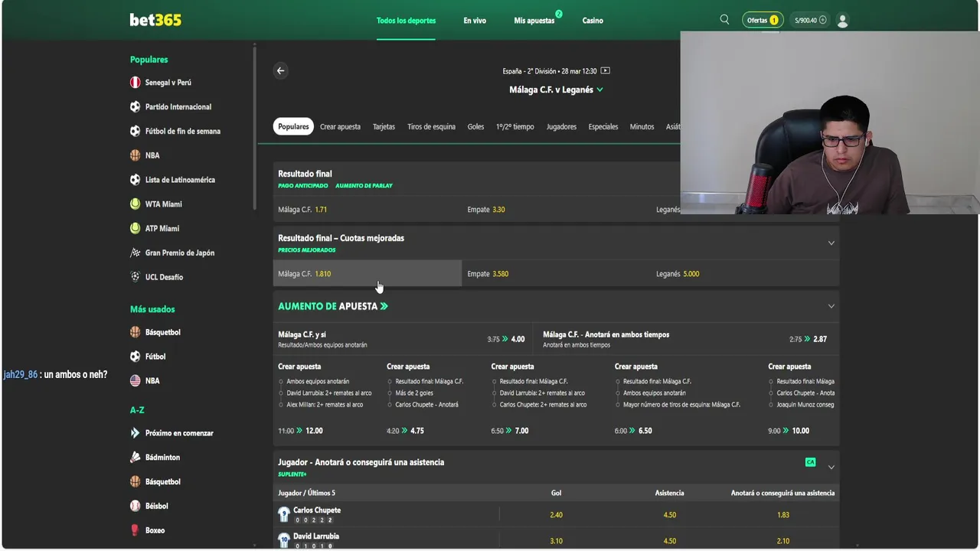
Task: Select the Tarjetas market tab
Action: tap(384, 126)
